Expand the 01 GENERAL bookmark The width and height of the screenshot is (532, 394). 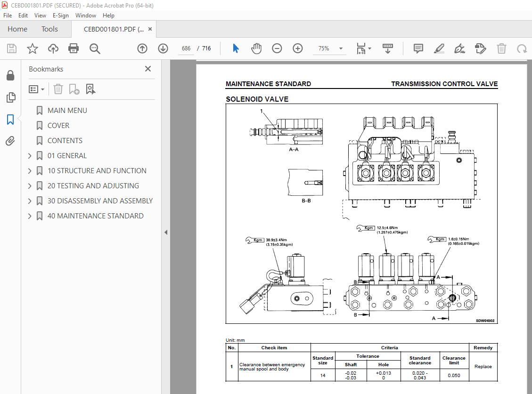coord(30,156)
